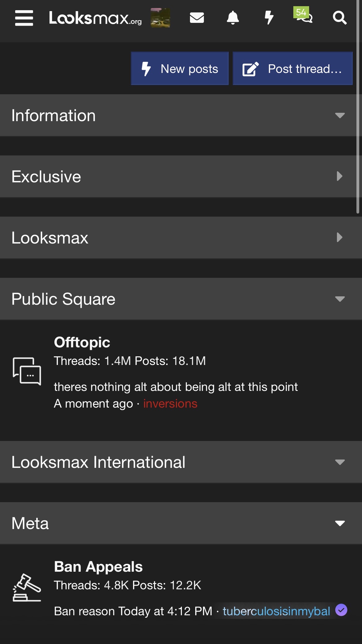This screenshot has height=644, width=362.
Task: Open the user avatar thumbnail
Action: tap(160, 18)
